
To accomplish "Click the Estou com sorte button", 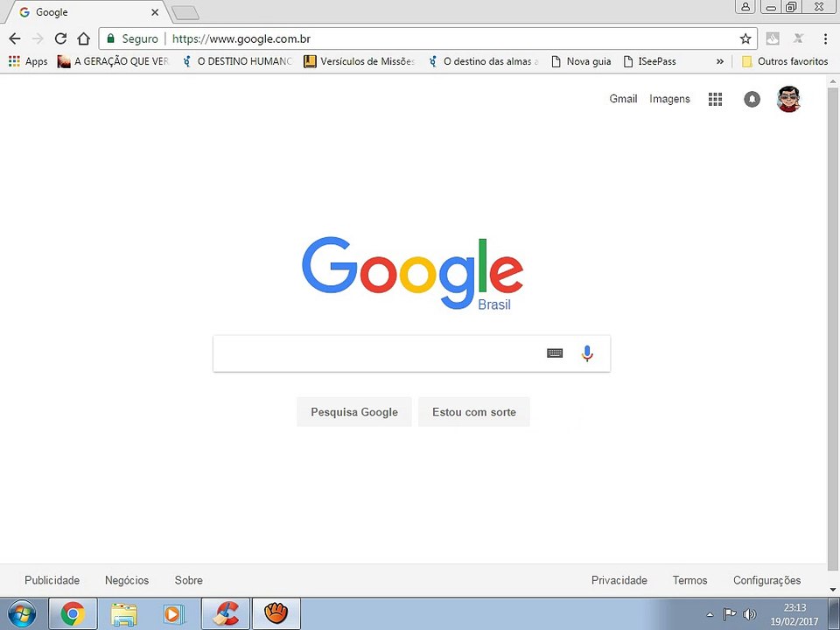I will pyautogui.click(x=474, y=412).
